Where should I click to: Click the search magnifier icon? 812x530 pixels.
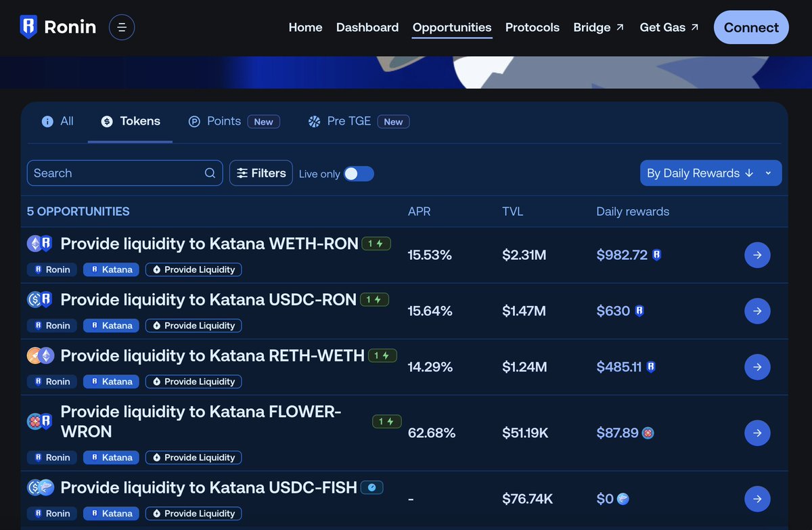pyautogui.click(x=210, y=173)
